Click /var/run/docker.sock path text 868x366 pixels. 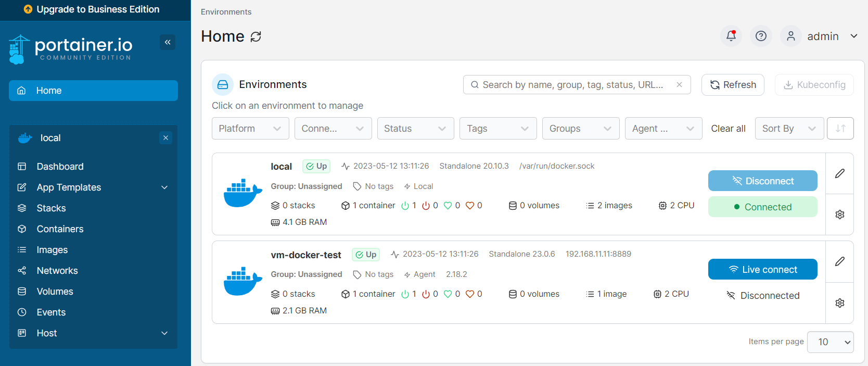(557, 166)
